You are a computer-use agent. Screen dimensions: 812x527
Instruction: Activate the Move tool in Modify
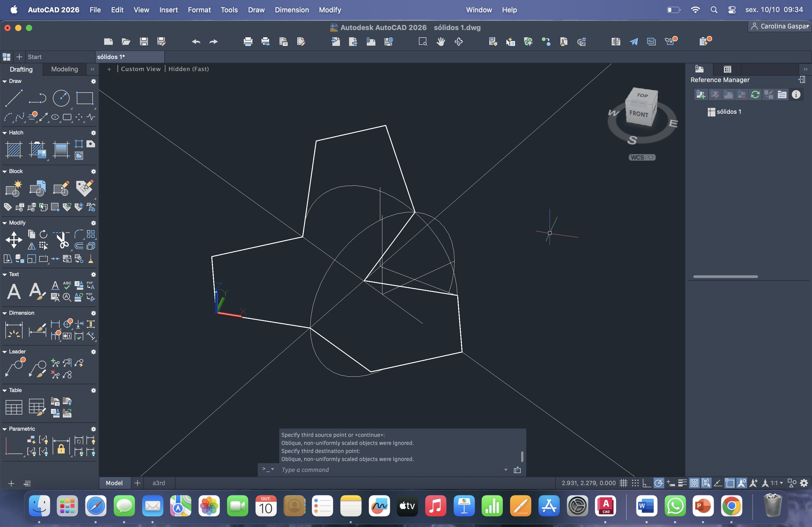(x=14, y=240)
